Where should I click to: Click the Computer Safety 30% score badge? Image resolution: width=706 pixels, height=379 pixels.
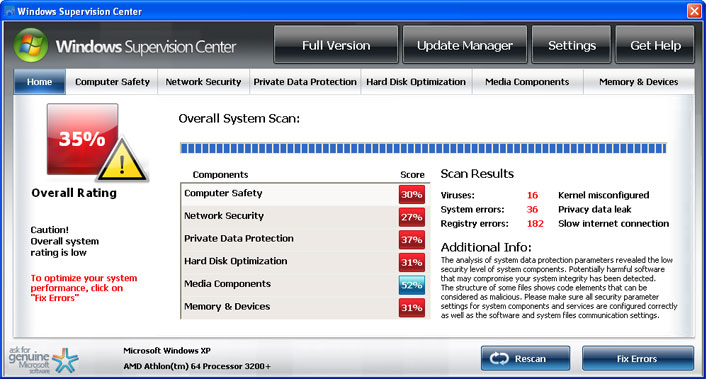412,194
